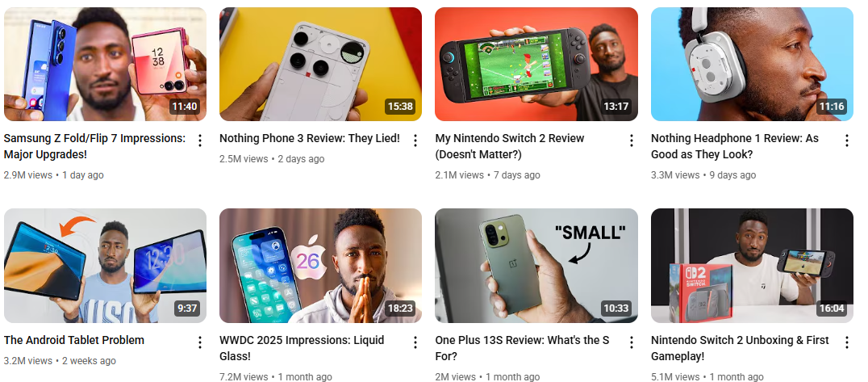Screen dimensions: 868x382
Task: Open options menu for Samsung Z Fold/Flip 7 video
Action: click(200, 141)
